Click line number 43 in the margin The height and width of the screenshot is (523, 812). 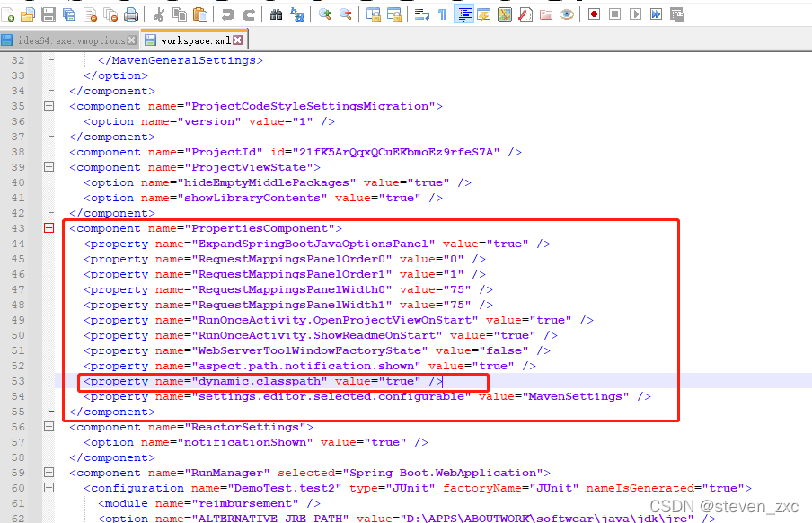pyautogui.click(x=18, y=228)
